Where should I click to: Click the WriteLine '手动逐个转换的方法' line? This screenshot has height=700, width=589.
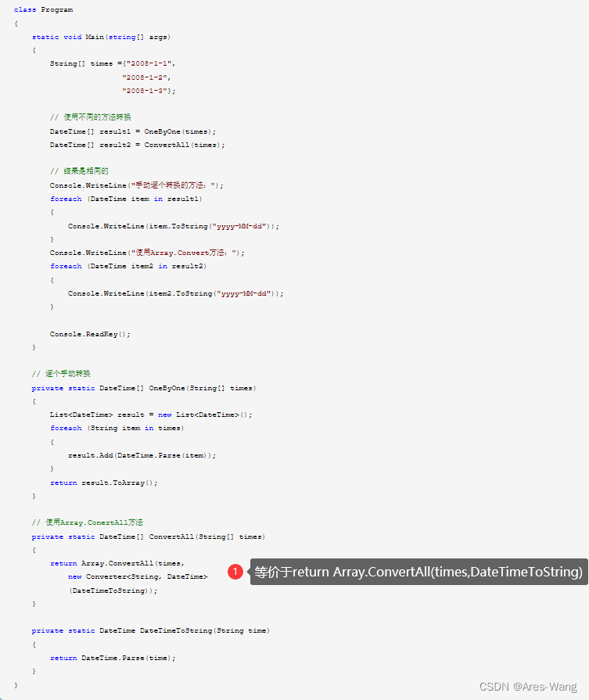click(x=136, y=185)
